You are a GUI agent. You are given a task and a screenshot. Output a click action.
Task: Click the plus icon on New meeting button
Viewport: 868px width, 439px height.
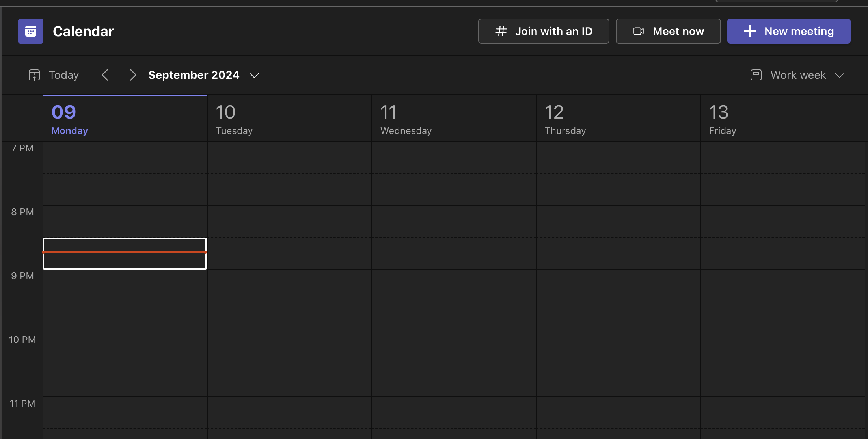[749, 31]
